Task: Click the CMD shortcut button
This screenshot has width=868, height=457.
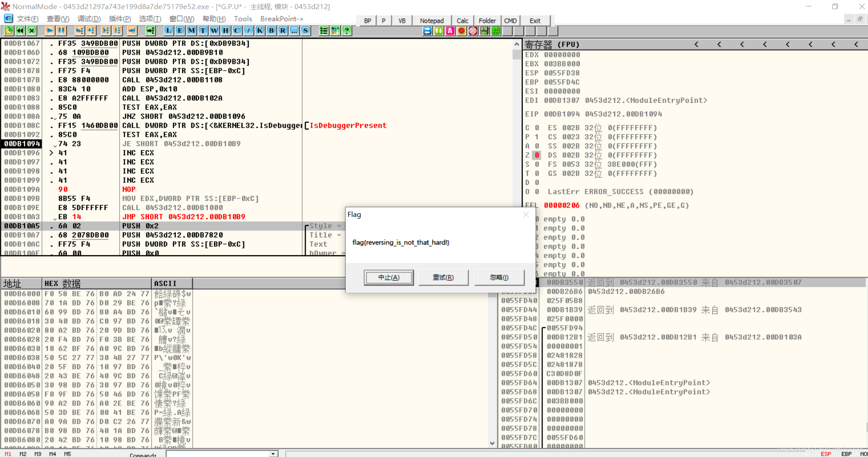Action: click(510, 21)
